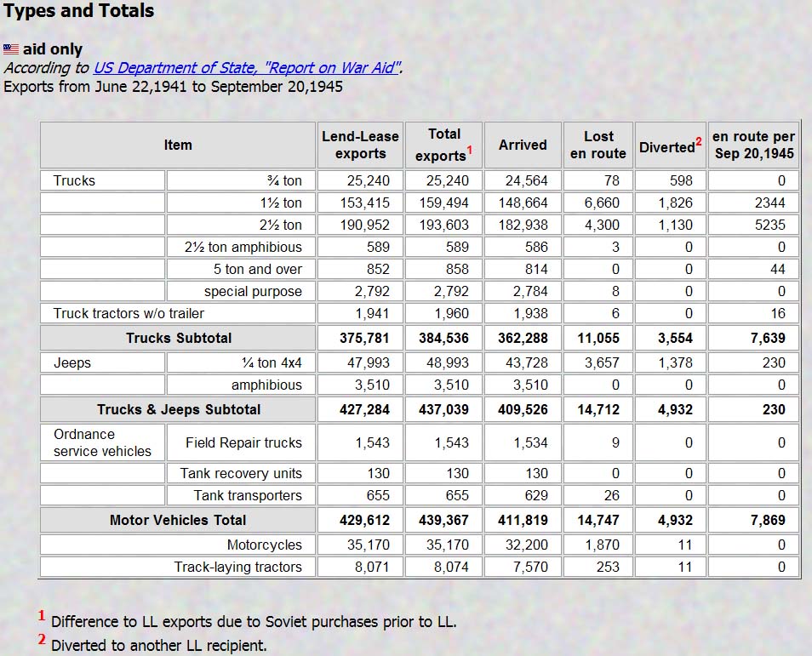
Task: Click the Motorcycles lost value 1,870
Action: point(603,545)
